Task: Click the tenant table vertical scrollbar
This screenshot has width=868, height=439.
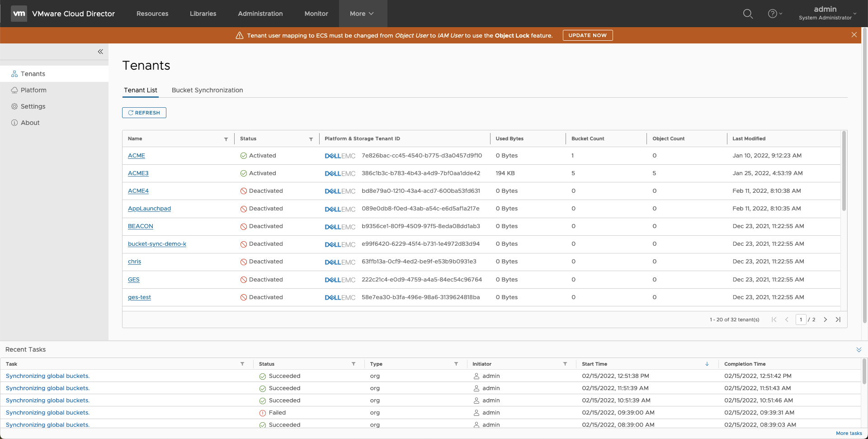Action: tap(844, 172)
